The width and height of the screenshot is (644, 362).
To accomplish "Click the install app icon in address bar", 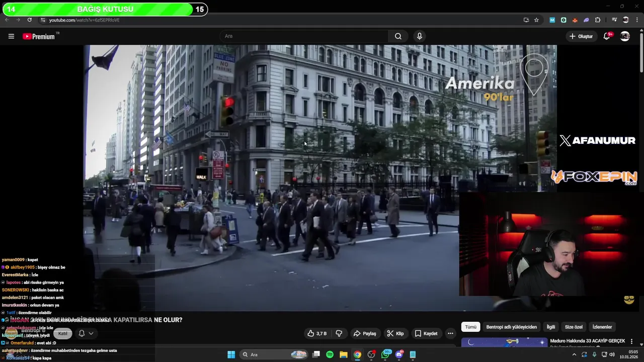I will [x=526, y=20].
